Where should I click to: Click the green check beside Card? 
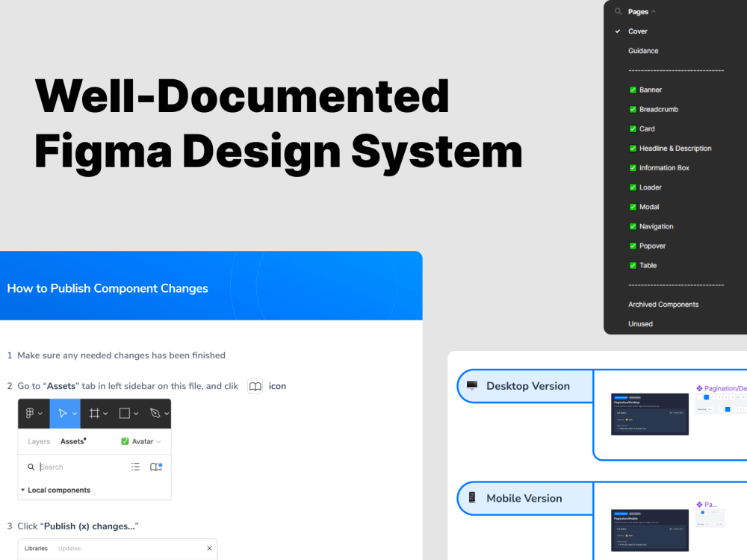pyautogui.click(x=633, y=128)
